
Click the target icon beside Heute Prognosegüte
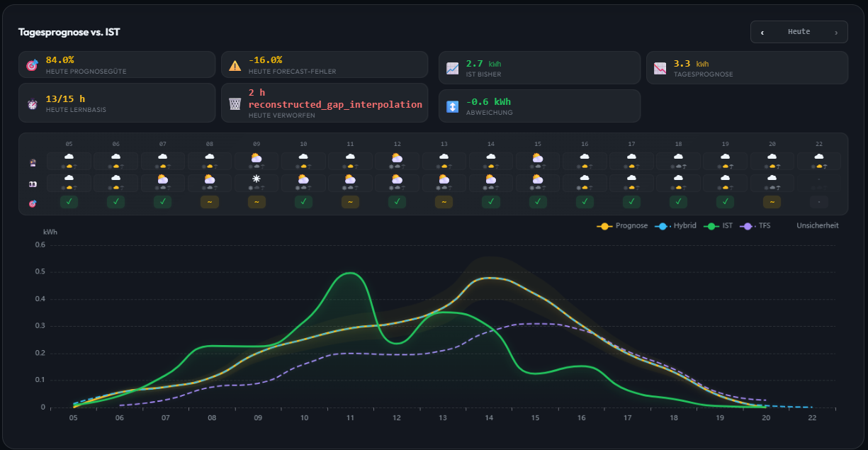point(32,65)
